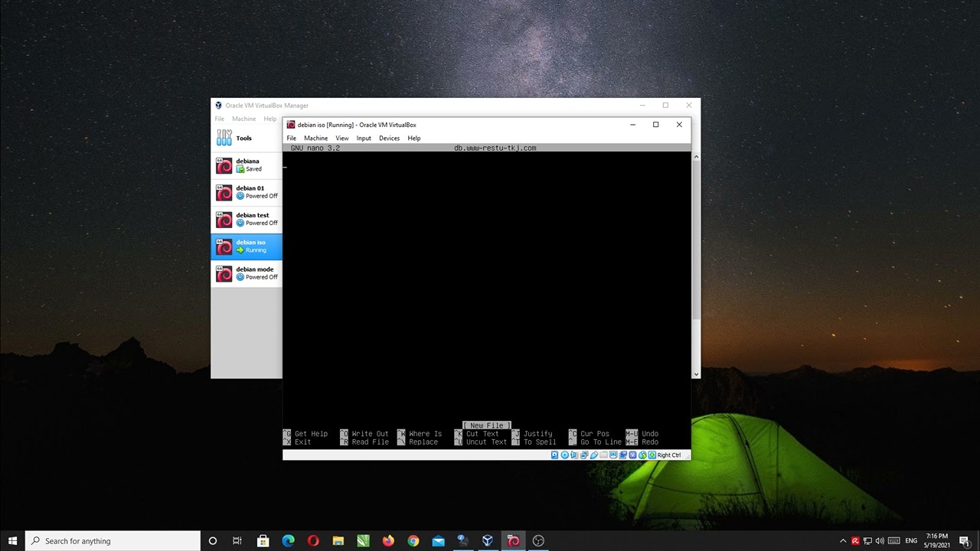Image resolution: width=980 pixels, height=551 pixels.
Task: Select debian test VM in the list
Action: tap(247, 219)
